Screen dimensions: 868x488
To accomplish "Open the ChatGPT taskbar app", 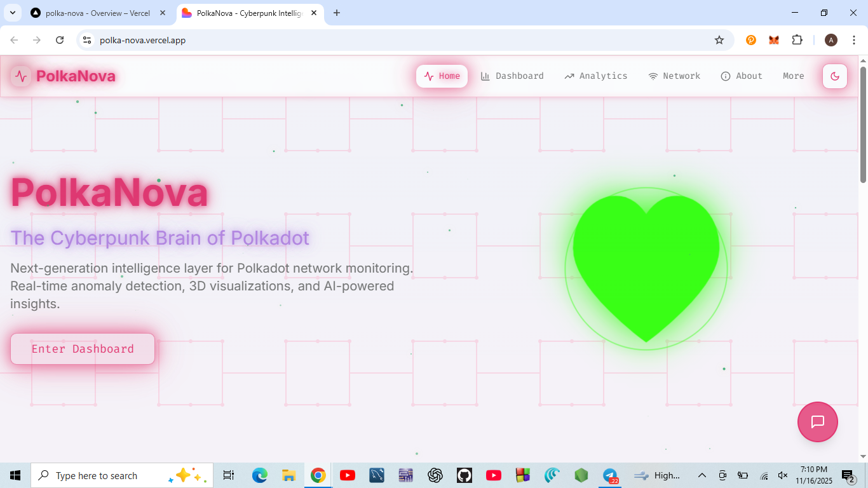I will coord(435,475).
